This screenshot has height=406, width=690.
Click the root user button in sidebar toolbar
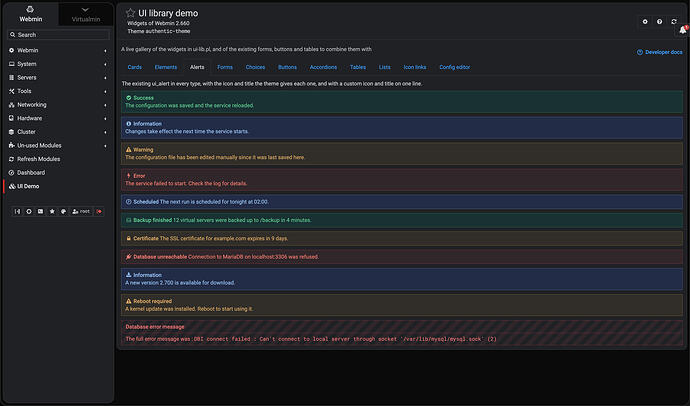(x=81, y=212)
